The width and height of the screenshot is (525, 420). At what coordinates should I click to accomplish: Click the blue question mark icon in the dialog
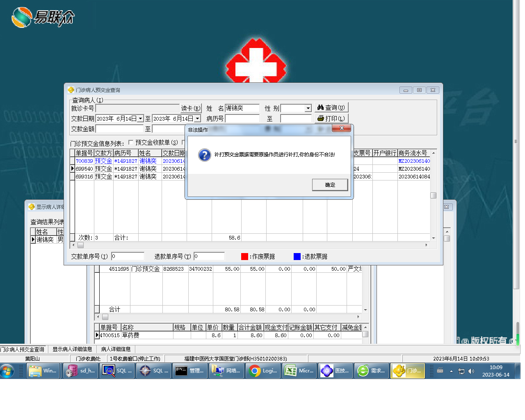204,155
